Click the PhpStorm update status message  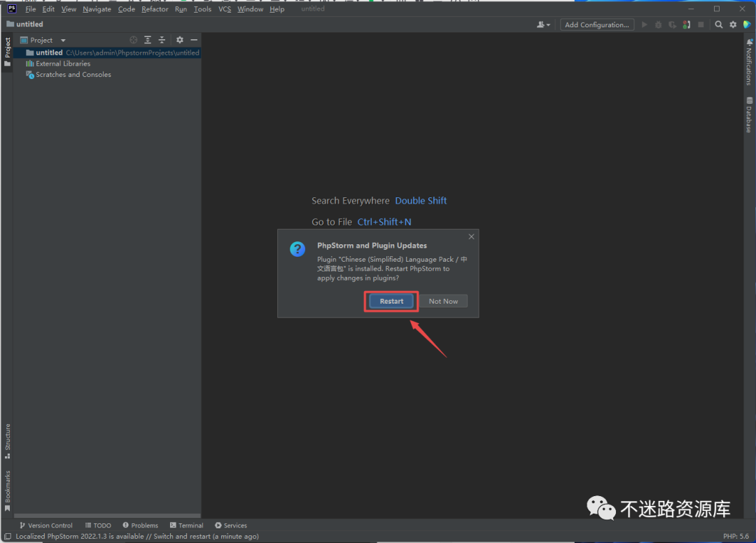pos(137,536)
